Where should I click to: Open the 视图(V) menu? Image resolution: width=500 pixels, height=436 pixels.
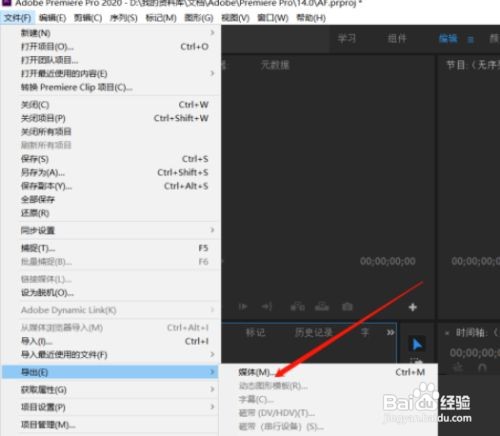coord(235,18)
